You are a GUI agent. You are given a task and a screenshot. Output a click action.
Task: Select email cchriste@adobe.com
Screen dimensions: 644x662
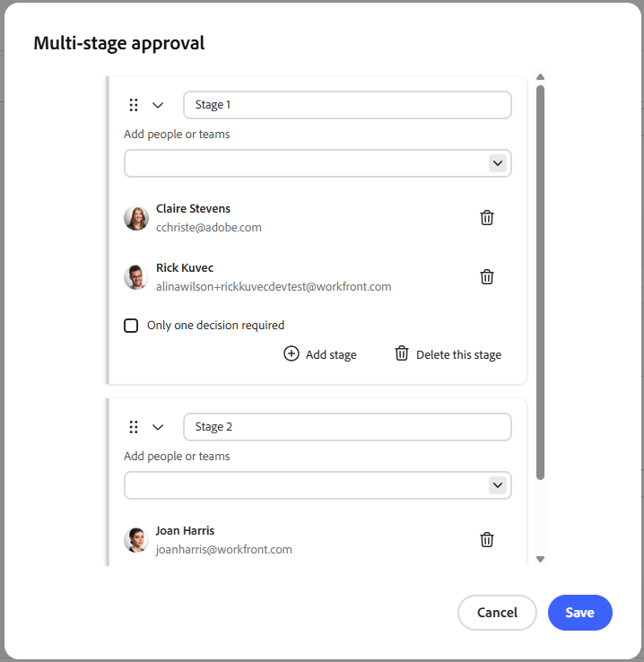click(209, 228)
